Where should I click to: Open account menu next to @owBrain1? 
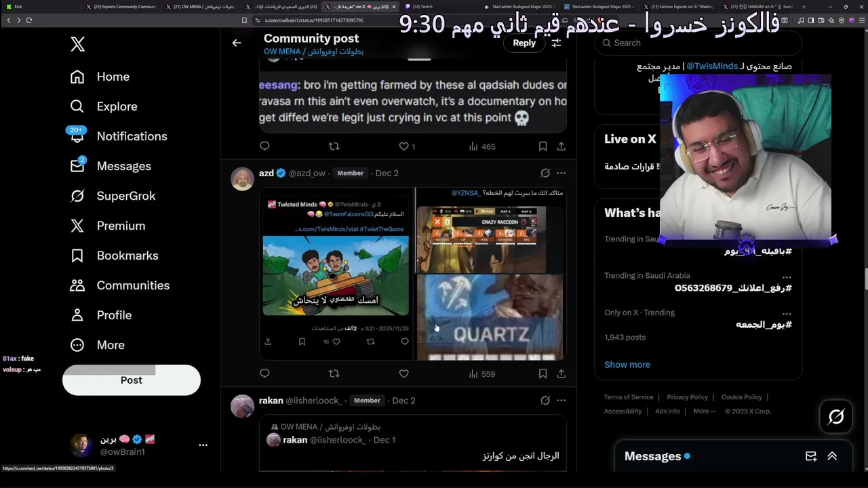(203, 445)
